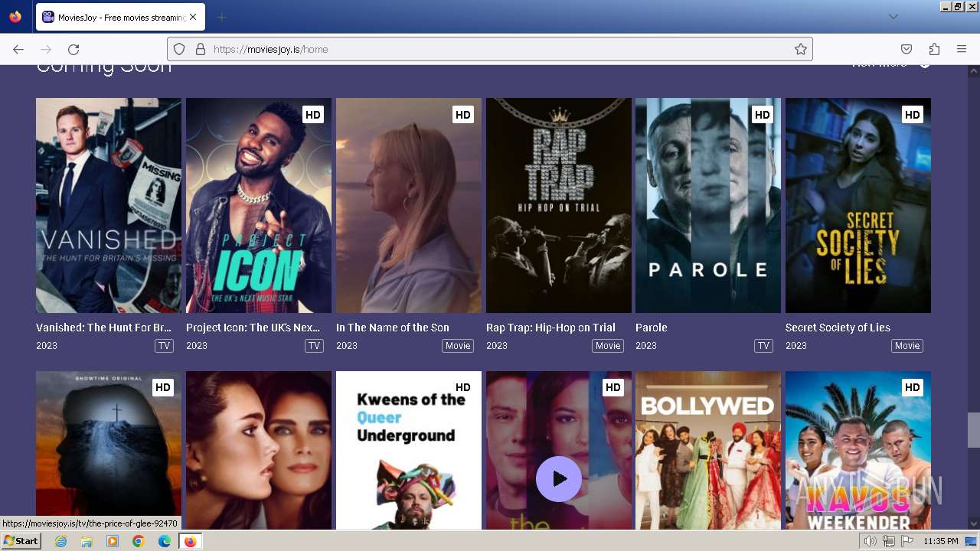This screenshot has width=980, height=551.
Task: Open Vanished: The Hunt For Britain's title link
Action: [103, 328]
